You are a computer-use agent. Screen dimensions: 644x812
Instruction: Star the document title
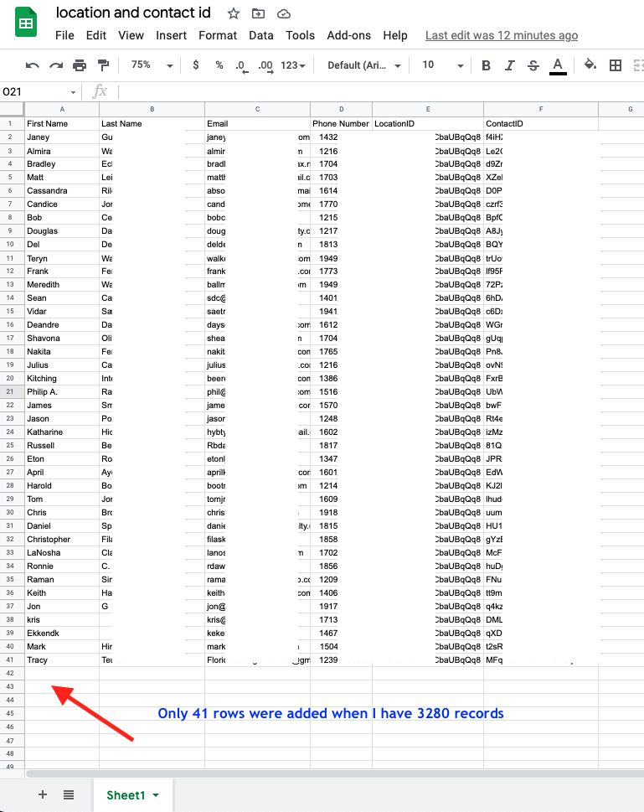234,14
